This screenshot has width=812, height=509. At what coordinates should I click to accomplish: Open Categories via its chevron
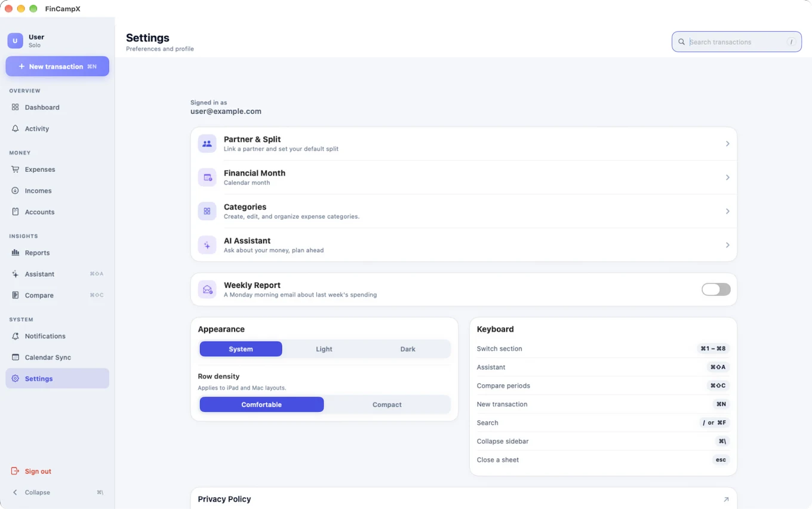pyautogui.click(x=727, y=211)
